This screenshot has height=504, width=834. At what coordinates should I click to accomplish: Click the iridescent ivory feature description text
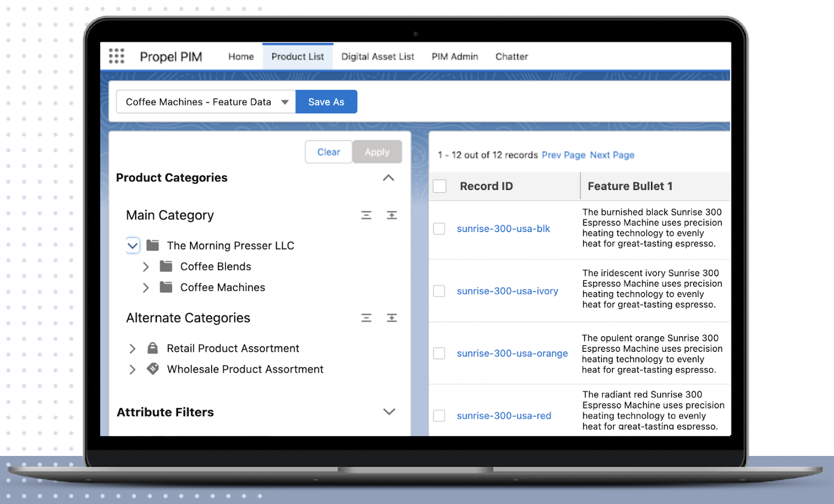(x=652, y=289)
